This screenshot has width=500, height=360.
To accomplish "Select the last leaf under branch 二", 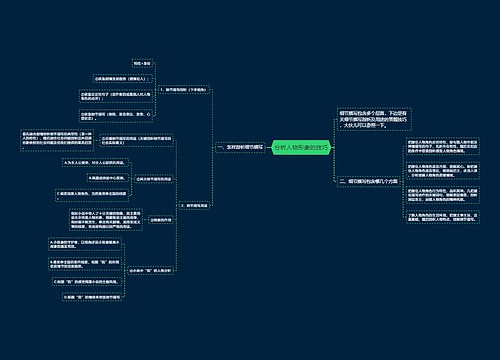I will coord(442,217).
